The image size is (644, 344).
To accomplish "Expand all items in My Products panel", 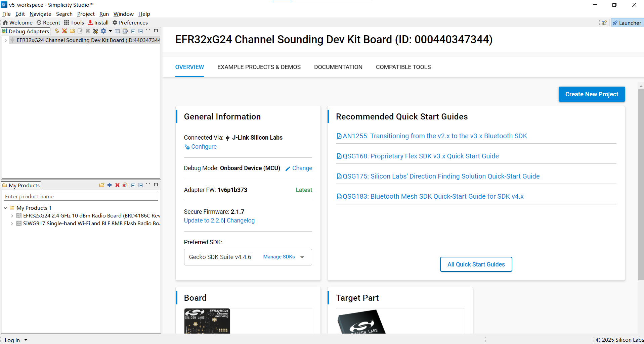I will click(141, 185).
